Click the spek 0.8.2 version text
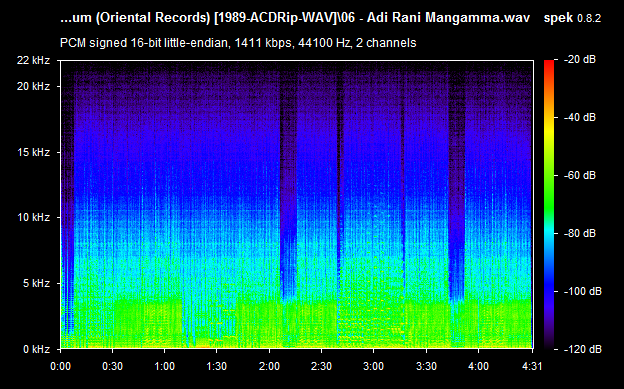 [x=572, y=18]
